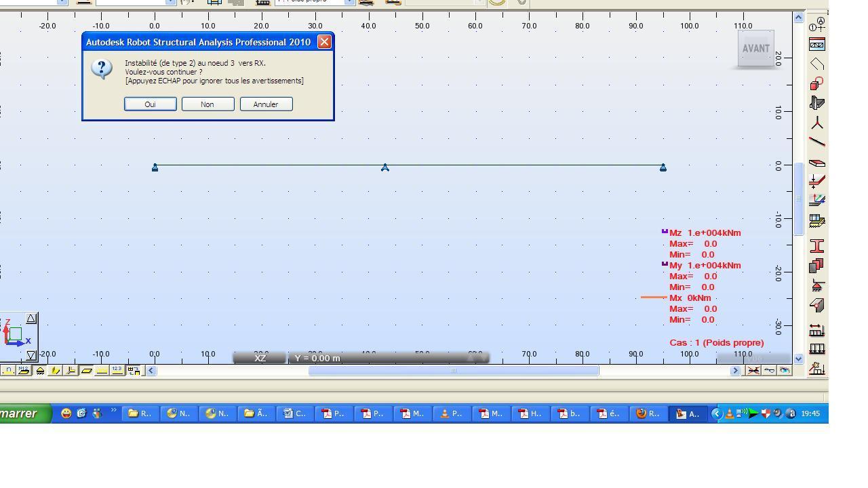The height and width of the screenshot is (488, 868).
Task: Click the Mz 1.e+004kNm legend entry
Action: [705, 232]
